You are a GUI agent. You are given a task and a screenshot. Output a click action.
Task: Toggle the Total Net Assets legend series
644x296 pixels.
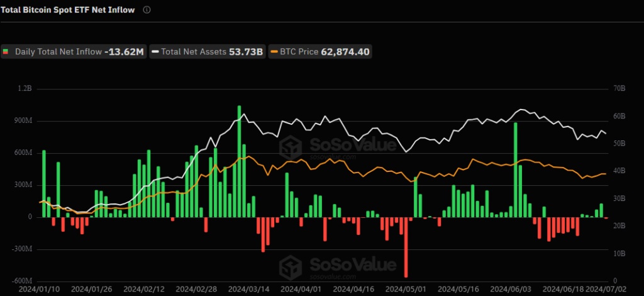tap(208, 52)
